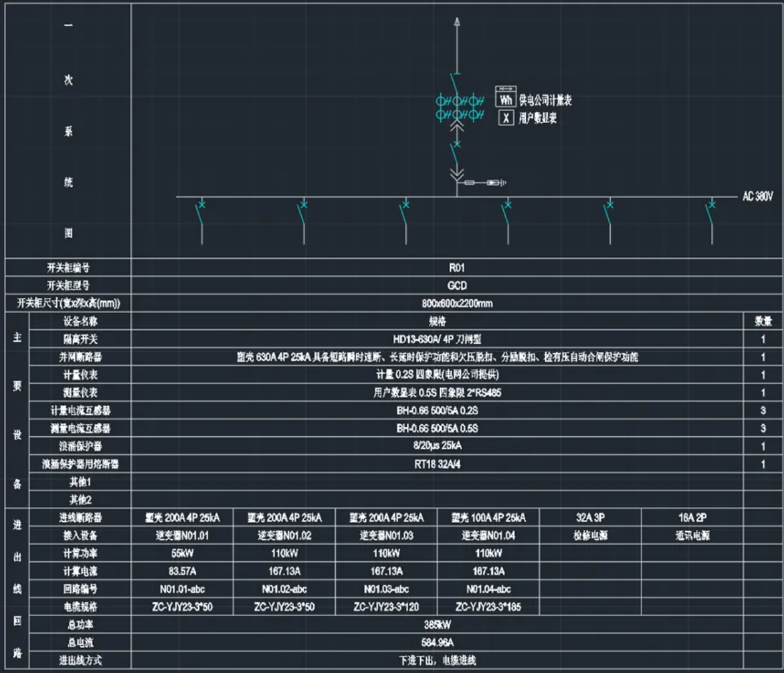Click the Wh utility meter symbol
784x673 pixels.
coord(505,98)
